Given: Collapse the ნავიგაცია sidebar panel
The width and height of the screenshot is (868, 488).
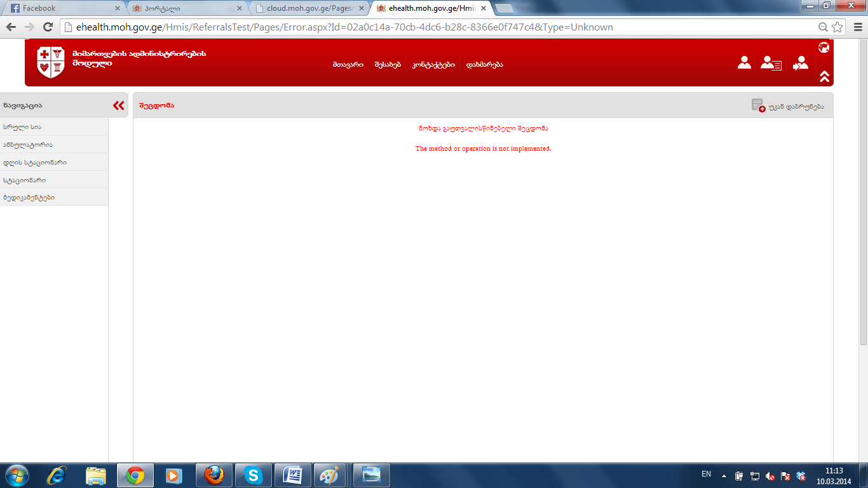Looking at the screenshot, I should click(x=118, y=105).
